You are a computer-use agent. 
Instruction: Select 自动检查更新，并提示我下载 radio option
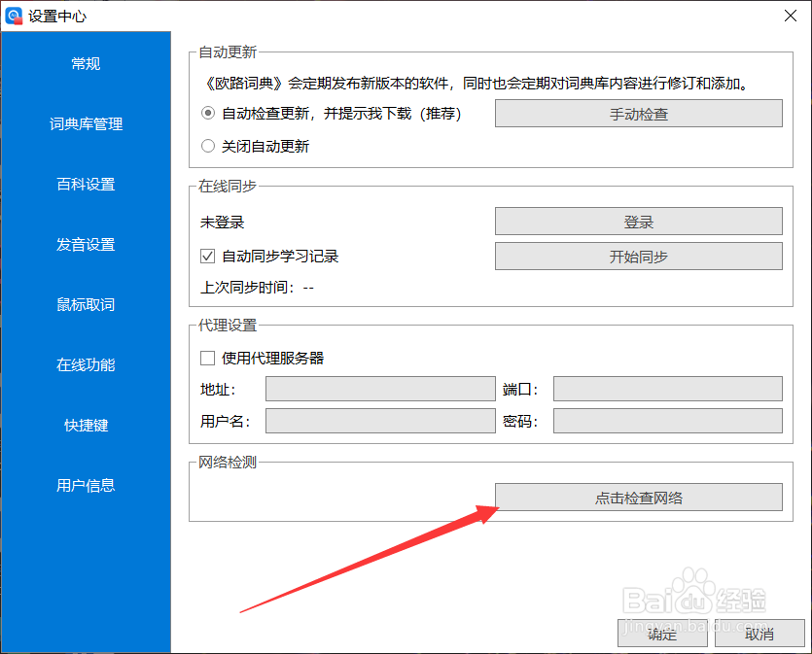click(208, 113)
